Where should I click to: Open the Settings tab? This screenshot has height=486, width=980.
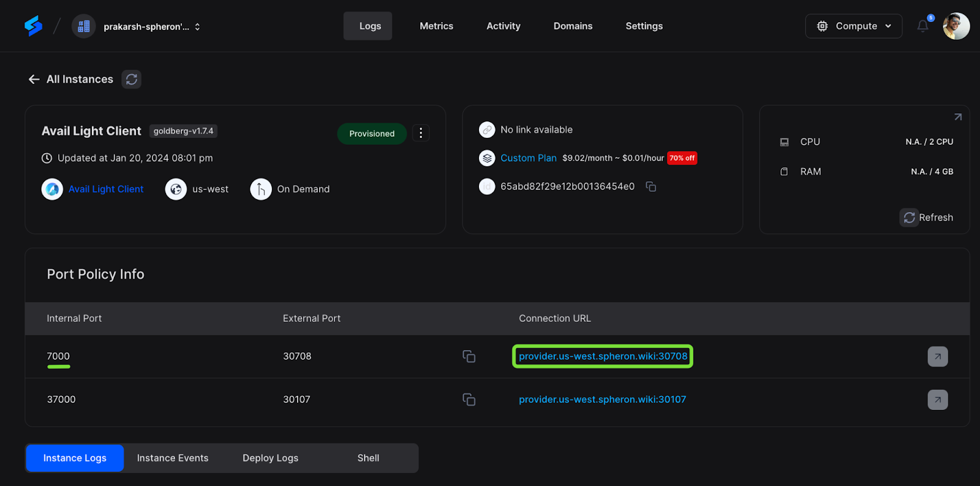[644, 26]
